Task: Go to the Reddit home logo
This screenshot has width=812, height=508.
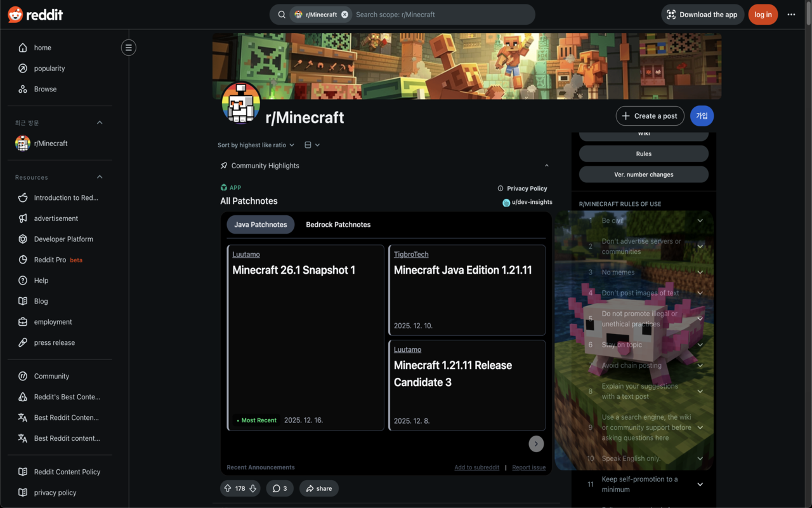Action: [36, 15]
